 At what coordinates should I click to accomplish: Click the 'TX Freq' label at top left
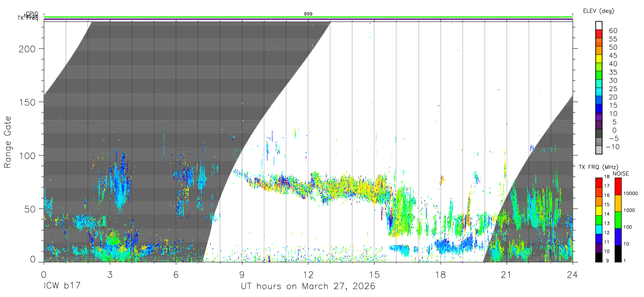click(28, 18)
